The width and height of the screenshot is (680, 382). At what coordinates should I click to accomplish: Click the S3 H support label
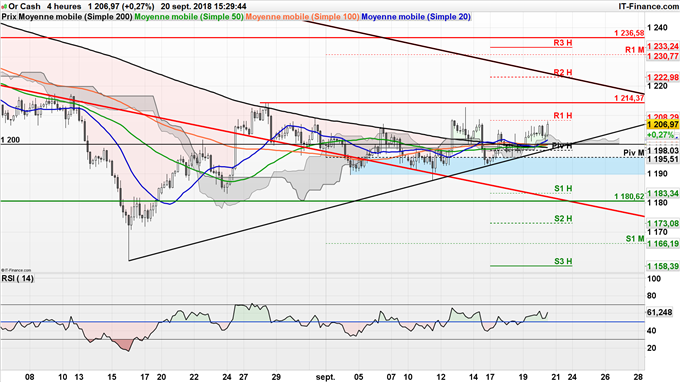click(x=563, y=261)
